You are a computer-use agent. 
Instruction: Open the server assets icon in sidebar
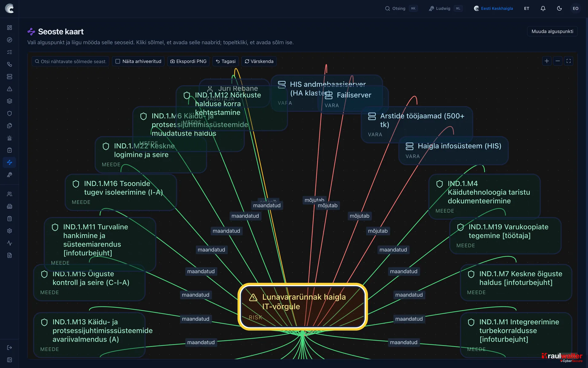[x=9, y=77]
